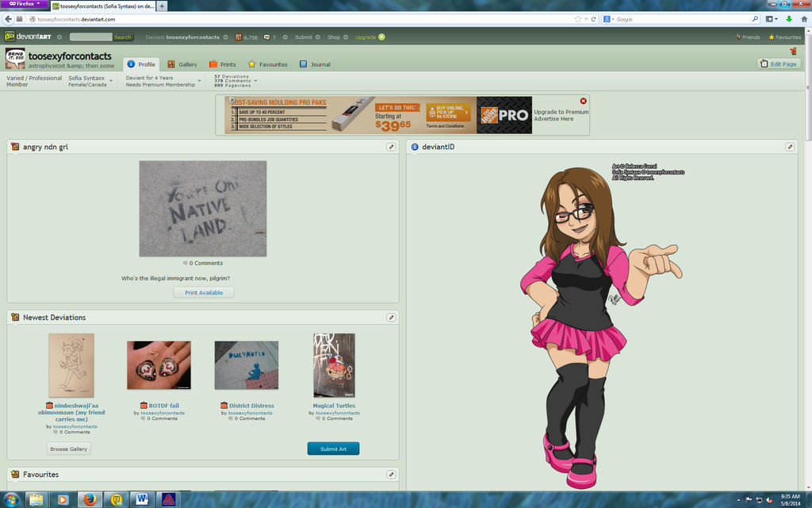Switch to the Gallery tab
This screenshot has width=812, height=508.
pyautogui.click(x=182, y=64)
